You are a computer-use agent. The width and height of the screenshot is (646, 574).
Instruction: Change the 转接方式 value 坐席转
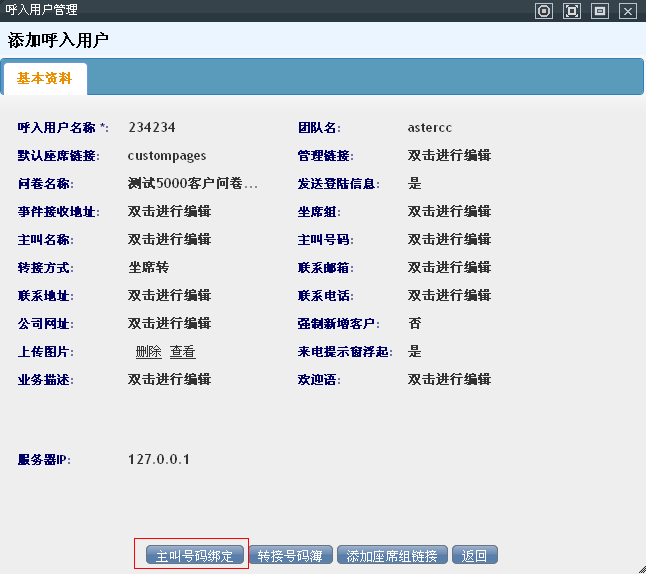point(149,268)
